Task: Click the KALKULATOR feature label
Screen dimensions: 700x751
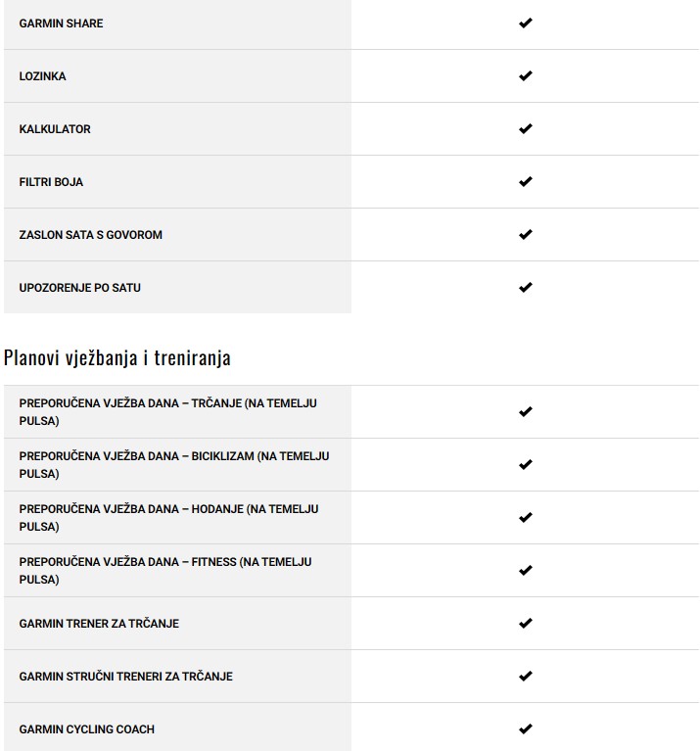Action: [55, 129]
